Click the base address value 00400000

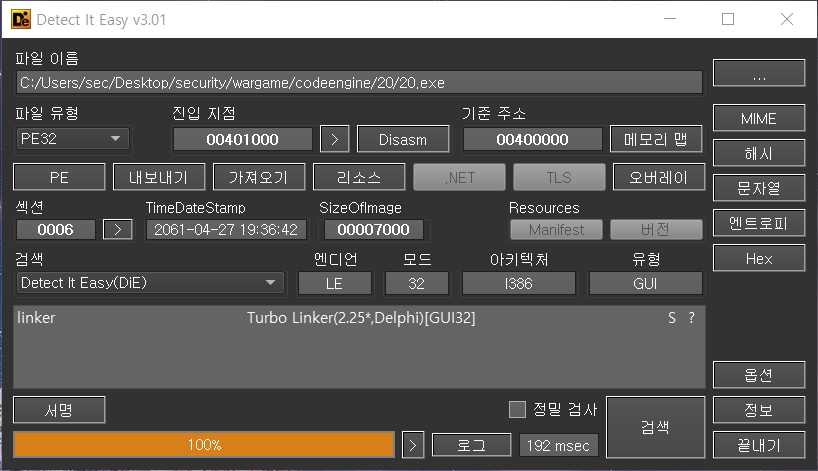pyautogui.click(x=533, y=139)
